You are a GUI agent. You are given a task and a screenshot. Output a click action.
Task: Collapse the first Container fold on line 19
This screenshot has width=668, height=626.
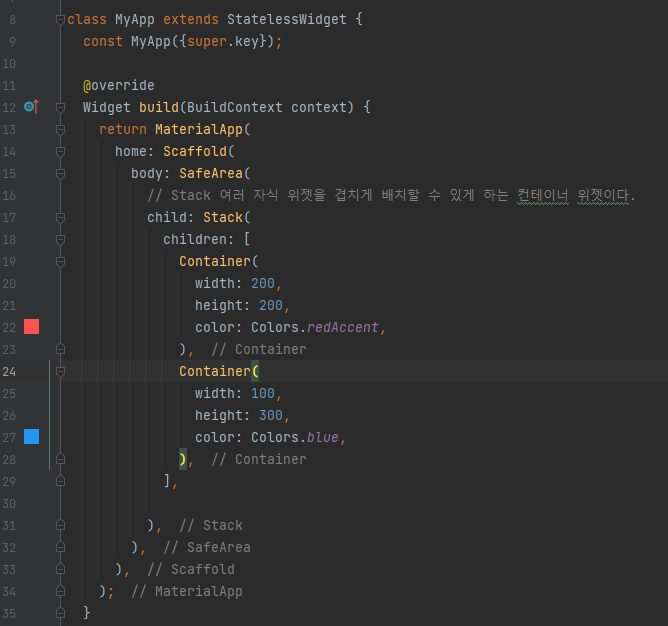pos(60,262)
